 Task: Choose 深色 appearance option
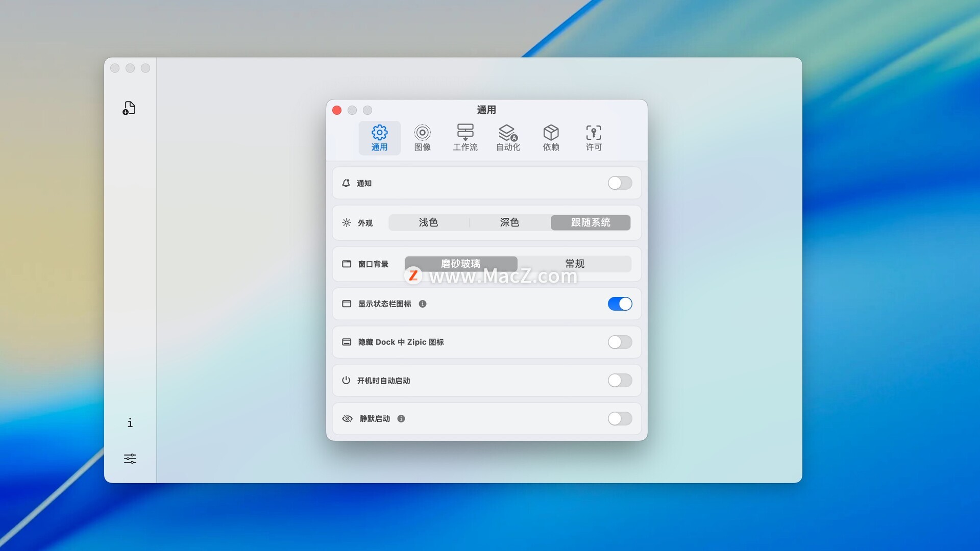[x=509, y=222]
